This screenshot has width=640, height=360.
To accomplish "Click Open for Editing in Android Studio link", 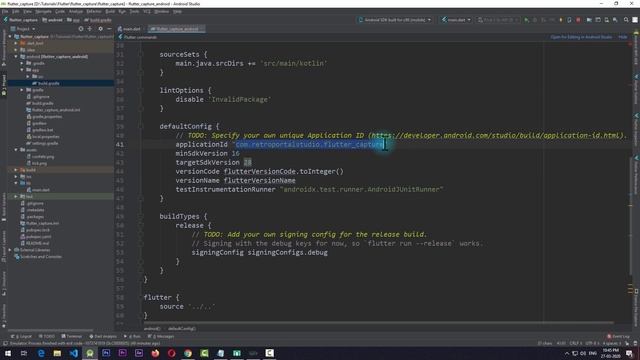I will coord(581,37).
